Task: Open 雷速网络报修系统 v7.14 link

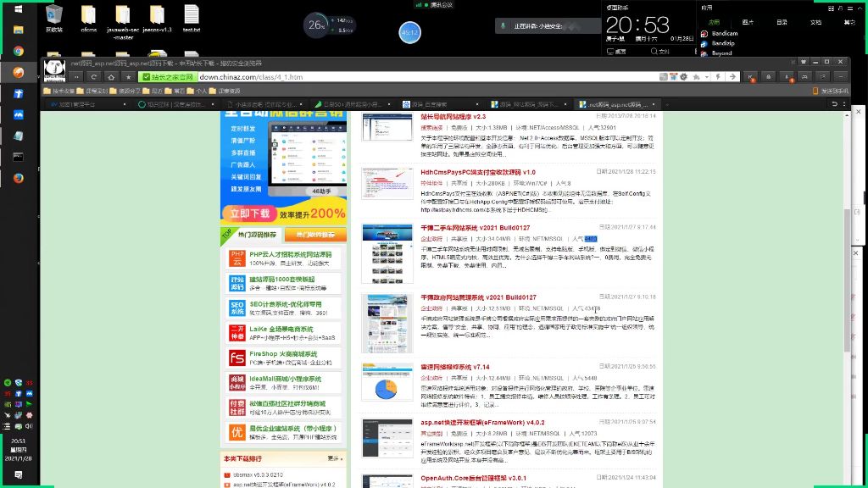Action: pyautogui.click(x=454, y=367)
